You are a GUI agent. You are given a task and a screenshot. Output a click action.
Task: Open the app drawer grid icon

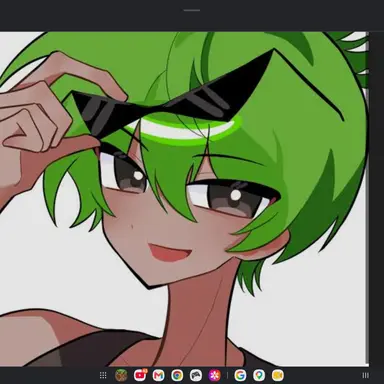103,375
